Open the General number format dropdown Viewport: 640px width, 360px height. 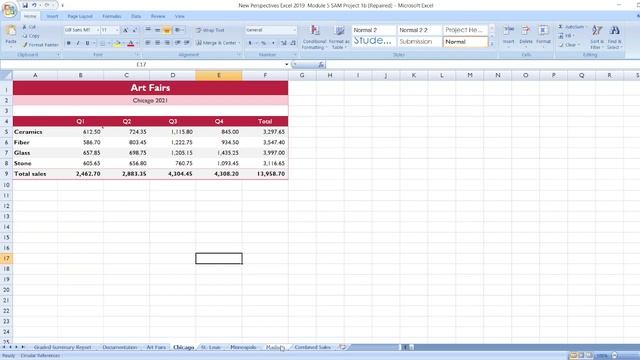tap(293, 30)
